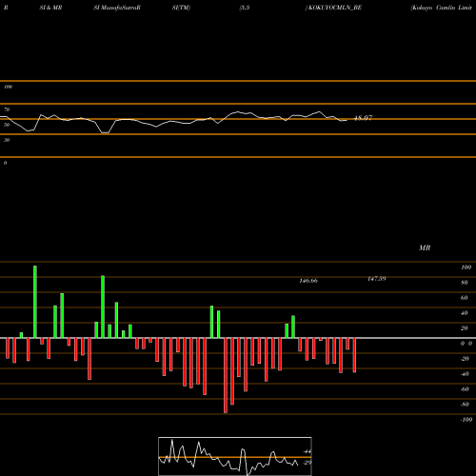Click the MR axis label -20
Viewport: 476px width, 476px height.
point(465,359)
